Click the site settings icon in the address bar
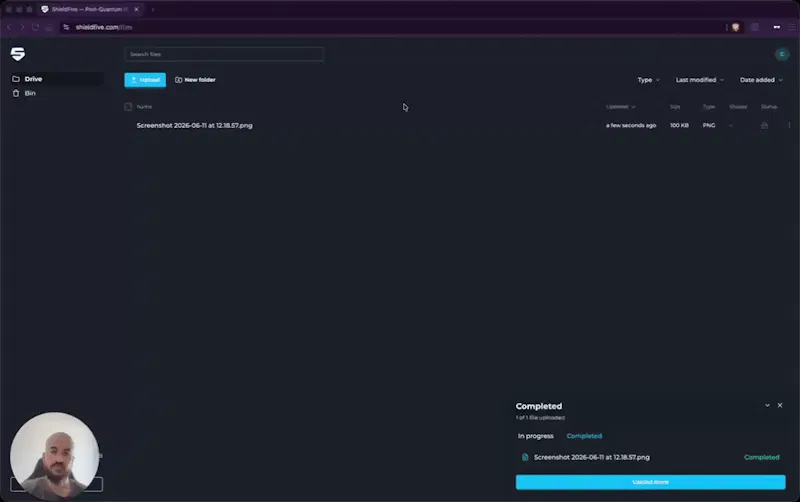Image resolution: width=800 pixels, height=502 pixels. tap(66, 27)
